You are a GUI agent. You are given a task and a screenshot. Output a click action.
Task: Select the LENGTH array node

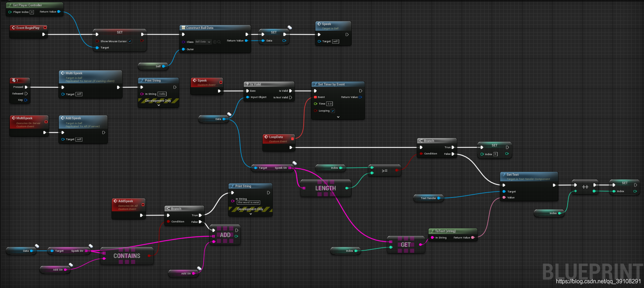tap(325, 188)
